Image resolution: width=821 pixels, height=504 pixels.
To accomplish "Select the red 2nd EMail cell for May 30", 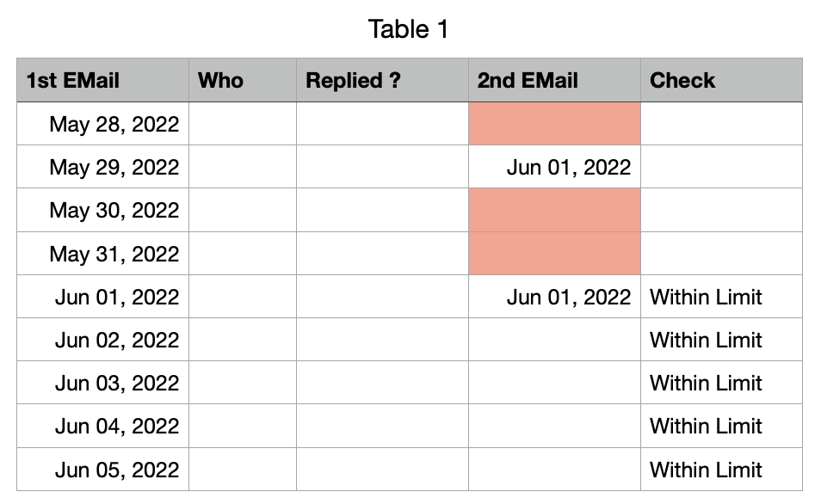I will click(554, 211).
